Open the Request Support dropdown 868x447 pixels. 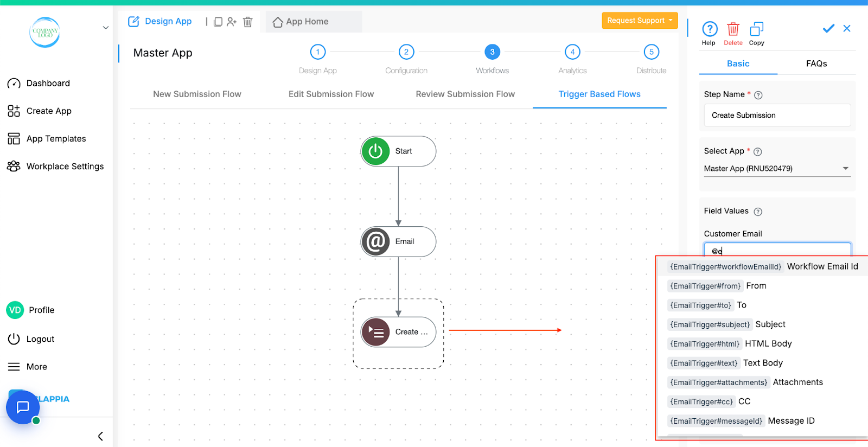(x=640, y=21)
